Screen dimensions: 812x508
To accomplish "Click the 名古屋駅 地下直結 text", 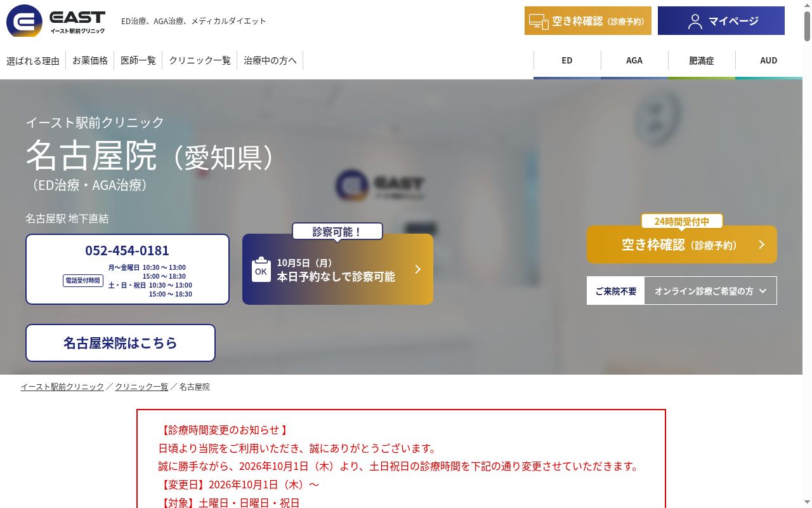I will click(67, 218).
